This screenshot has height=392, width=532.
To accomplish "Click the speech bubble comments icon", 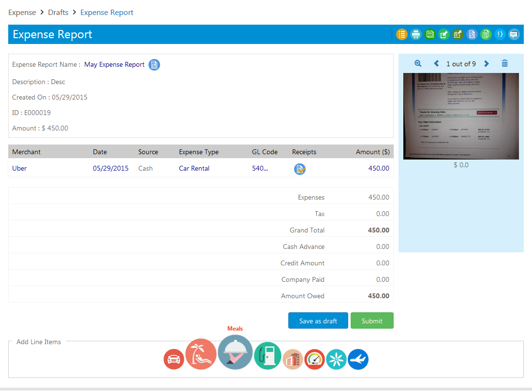I will tap(514, 34).
